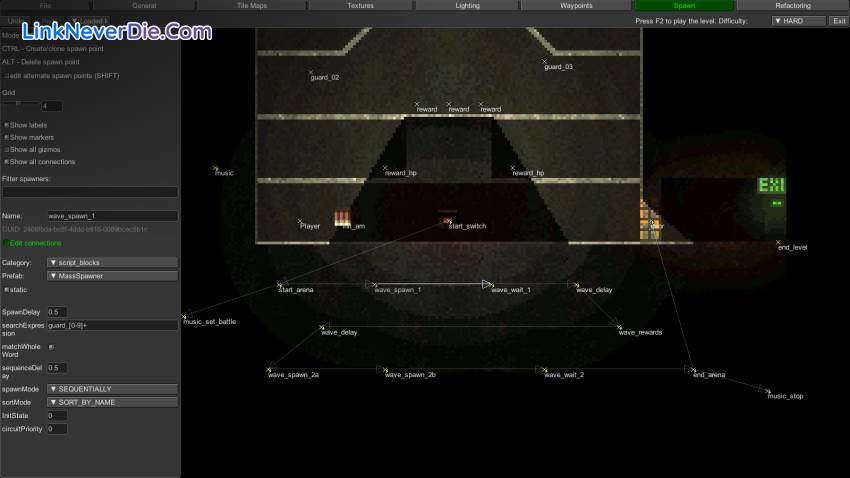Click the wave_rewards node marker

click(x=619, y=327)
